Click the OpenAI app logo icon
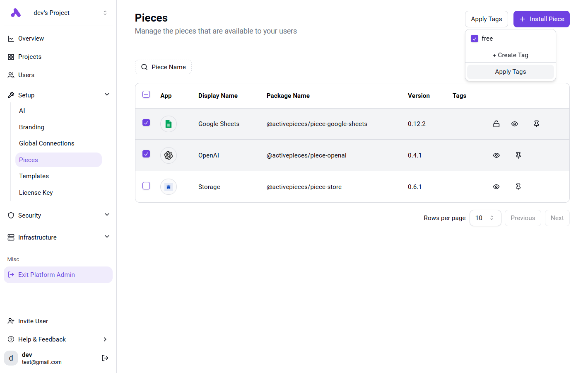This screenshot has width=588, height=373. pyautogui.click(x=169, y=155)
